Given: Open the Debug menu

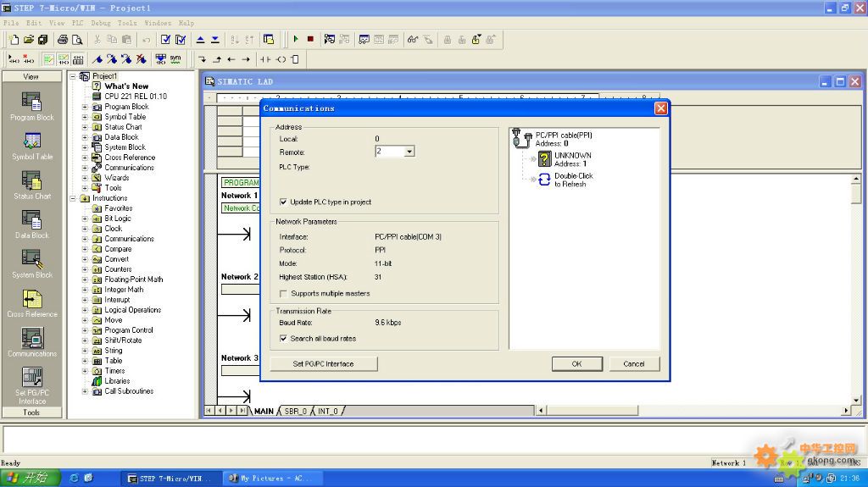Looking at the screenshot, I should pyautogui.click(x=101, y=23).
